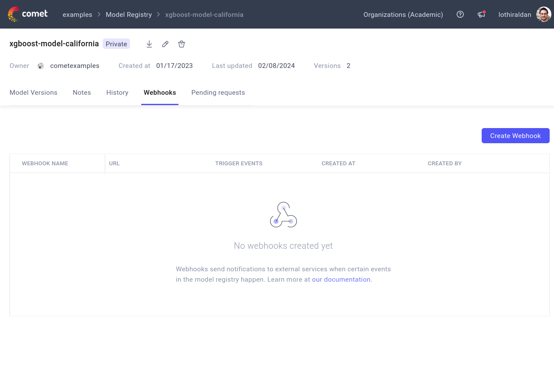Select the Pending requests tab
The image size is (554, 392).
218,93
